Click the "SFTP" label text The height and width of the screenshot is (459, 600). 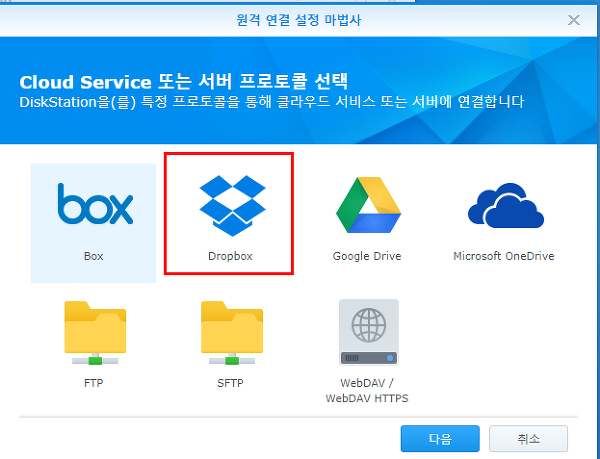click(x=230, y=383)
